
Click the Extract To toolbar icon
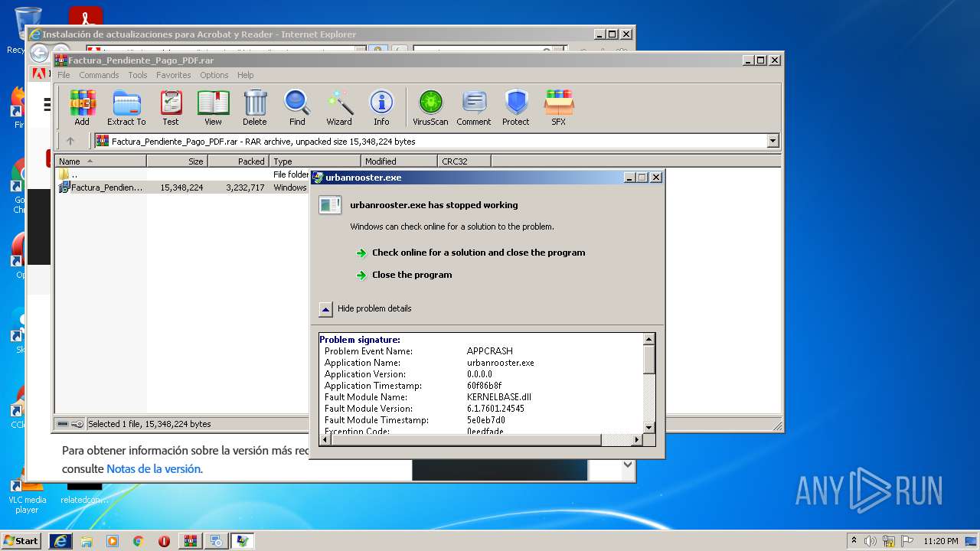coord(126,108)
